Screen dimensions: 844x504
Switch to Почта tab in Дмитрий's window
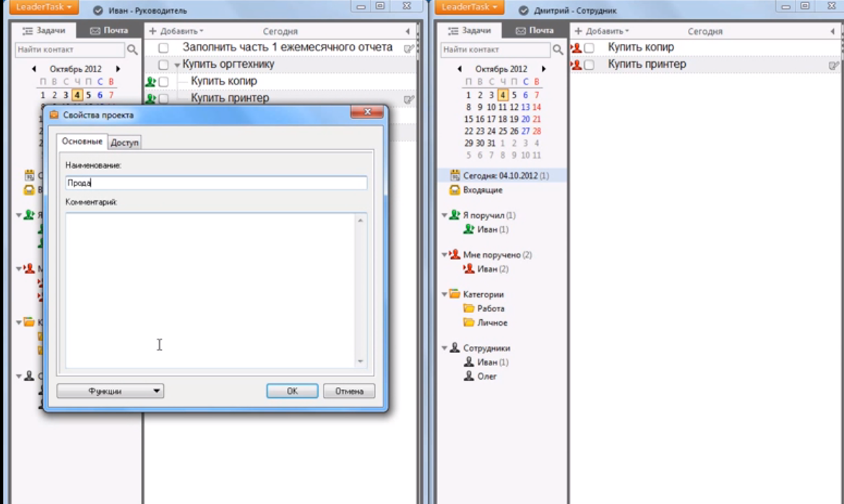click(535, 31)
